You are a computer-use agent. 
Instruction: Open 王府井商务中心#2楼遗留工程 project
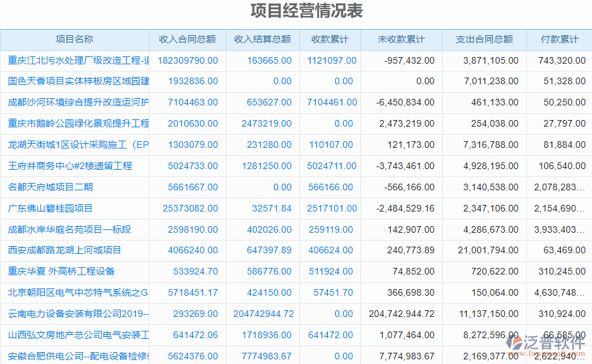pyautogui.click(x=70, y=166)
